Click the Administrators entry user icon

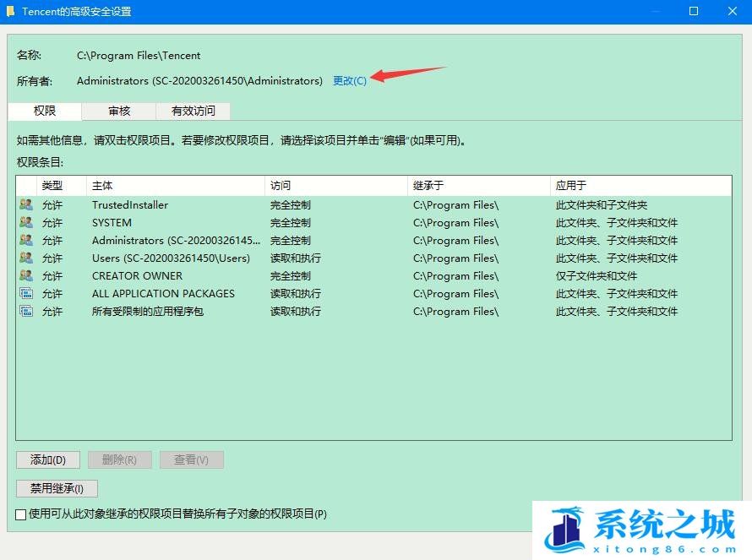(x=26, y=240)
